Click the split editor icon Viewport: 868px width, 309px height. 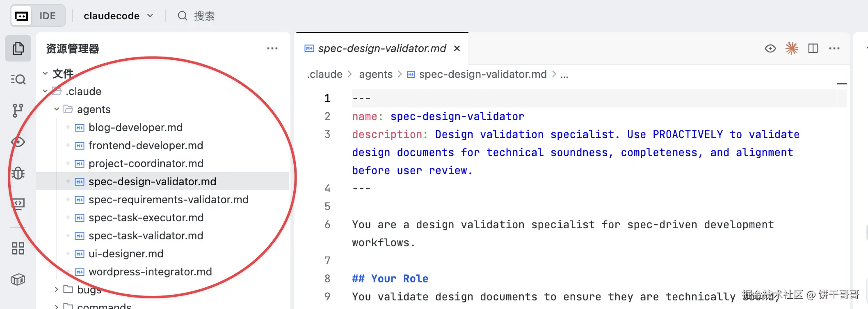coord(813,48)
